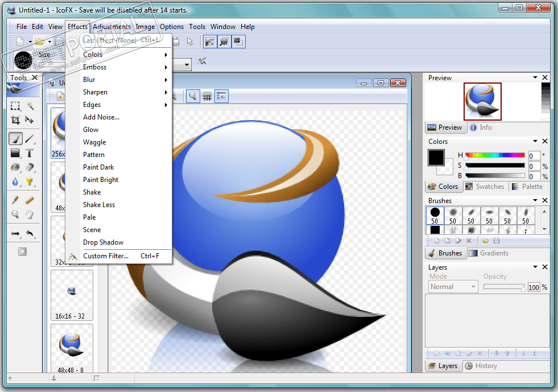Select the color replace bucket tool
This screenshot has height=392, width=558.
coord(15,167)
